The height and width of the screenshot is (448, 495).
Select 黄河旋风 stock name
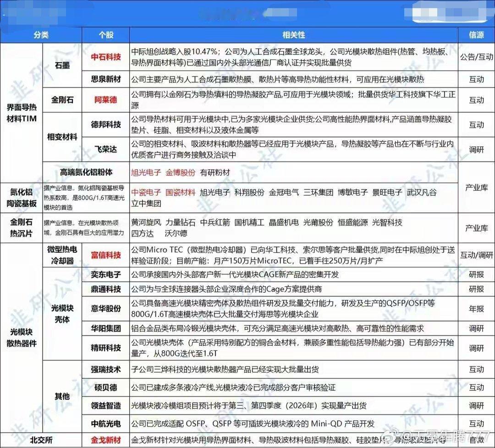click(146, 223)
